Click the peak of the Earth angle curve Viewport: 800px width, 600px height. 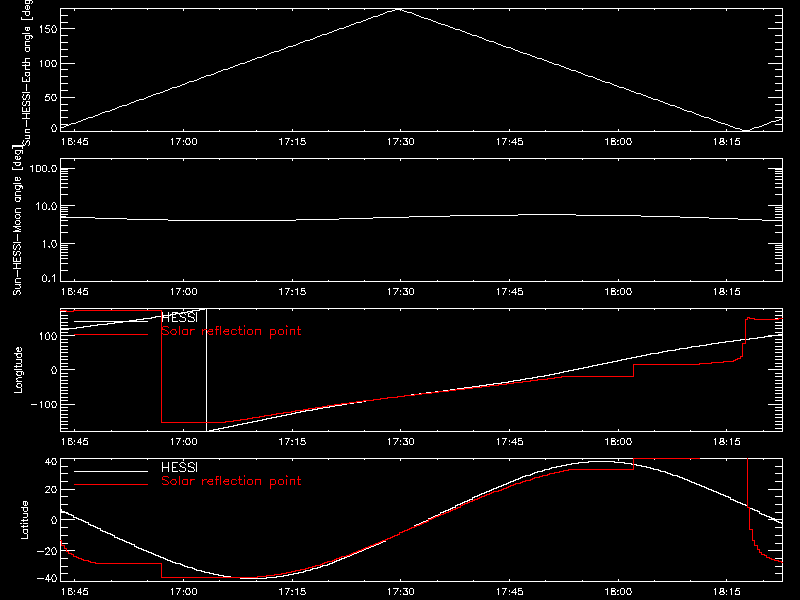pyautogui.click(x=398, y=9)
